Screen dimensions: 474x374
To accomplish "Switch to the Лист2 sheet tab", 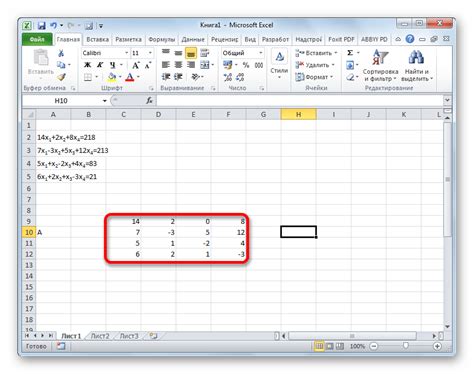I will click(100, 336).
